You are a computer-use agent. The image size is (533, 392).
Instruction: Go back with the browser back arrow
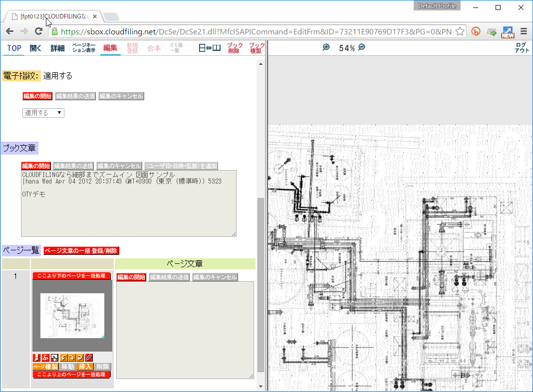[x=10, y=31]
